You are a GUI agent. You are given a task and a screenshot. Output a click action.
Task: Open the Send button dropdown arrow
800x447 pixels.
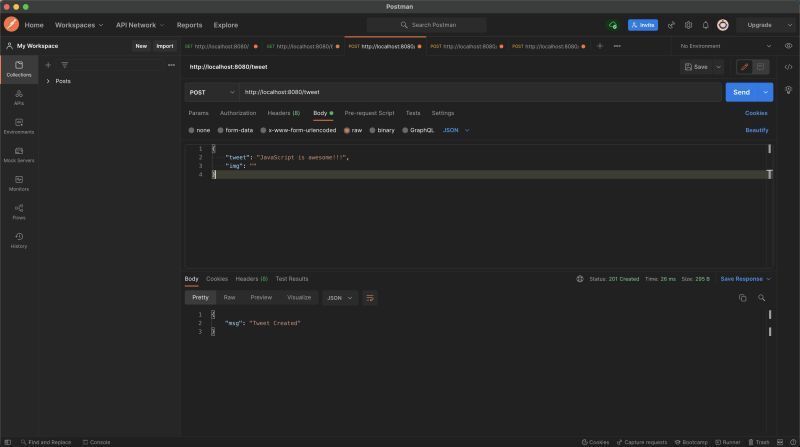click(765, 92)
